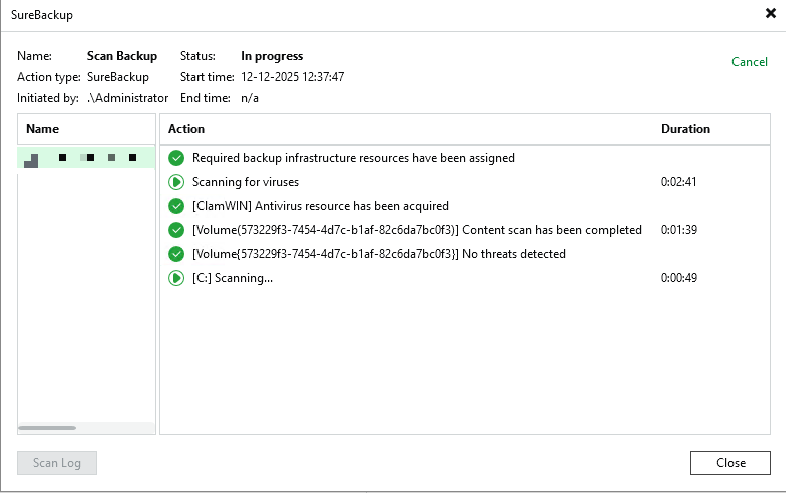The width and height of the screenshot is (786, 493).
Task: Open the Scan Log button
Action: point(57,463)
